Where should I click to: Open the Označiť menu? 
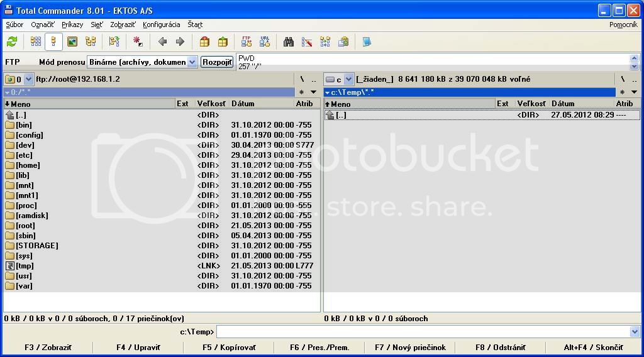tap(42, 25)
